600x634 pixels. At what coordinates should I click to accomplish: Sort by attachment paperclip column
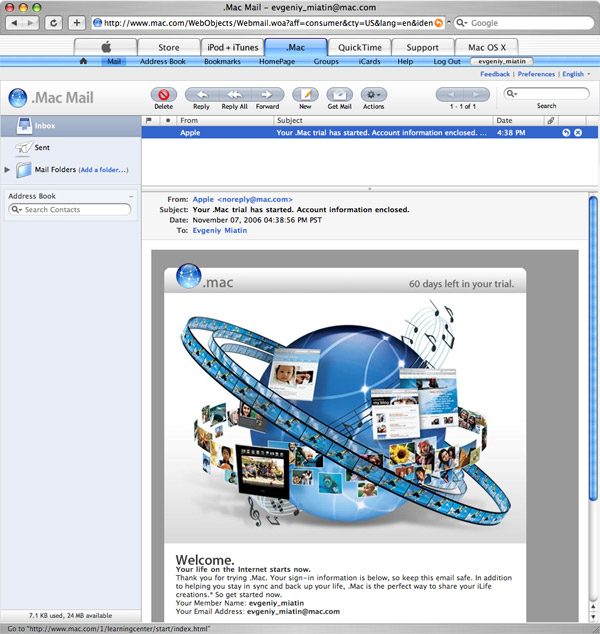(551, 120)
